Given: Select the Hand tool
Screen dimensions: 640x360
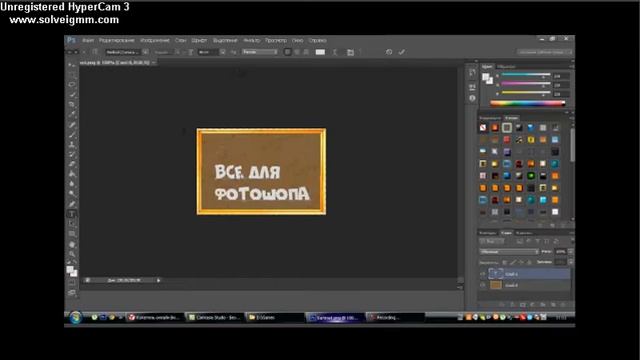Looking at the screenshot, I should 72,244.
